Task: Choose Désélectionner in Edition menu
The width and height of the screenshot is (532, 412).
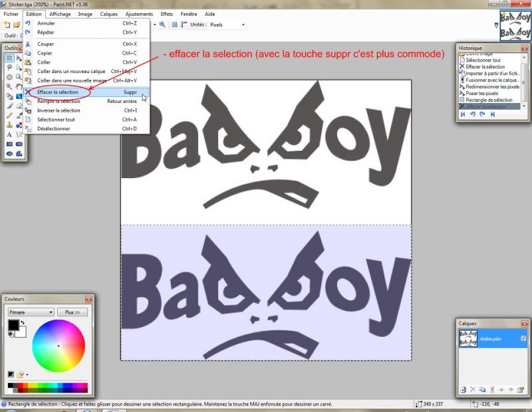Action: [x=87, y=129]
